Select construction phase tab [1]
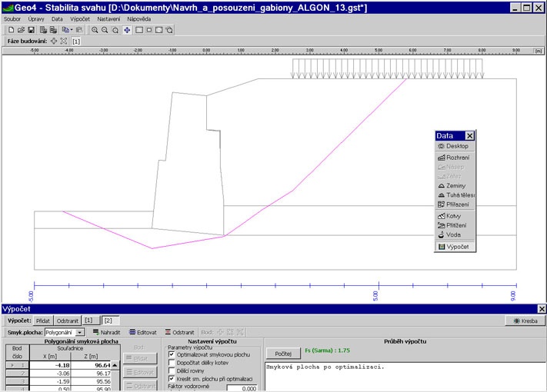The height and width of the screenshot is (392, 547). pyautogui.click(x=76, y=42)
